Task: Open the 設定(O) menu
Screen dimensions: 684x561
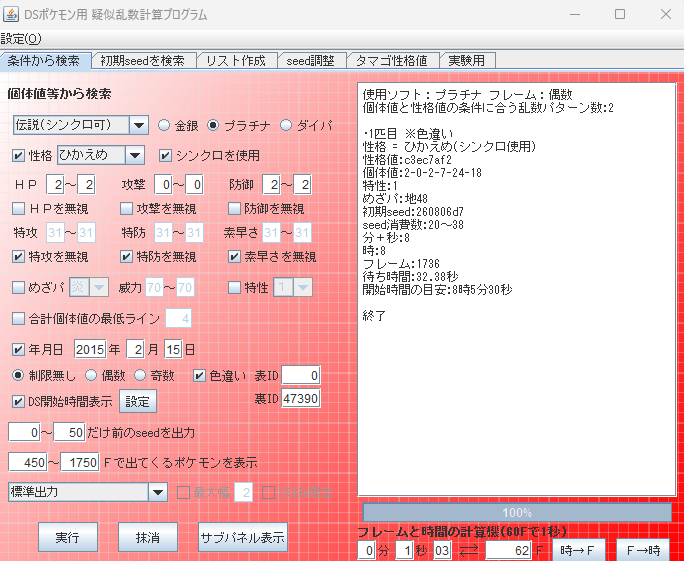Action: tap(21, 39)
